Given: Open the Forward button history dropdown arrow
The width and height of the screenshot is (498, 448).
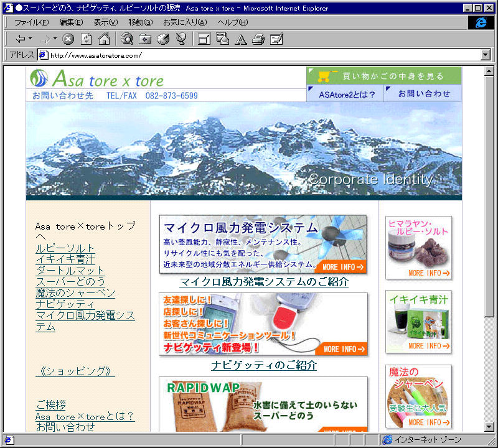Looking at the screenshot, I should pyautogui.click(x=55, y=39).
